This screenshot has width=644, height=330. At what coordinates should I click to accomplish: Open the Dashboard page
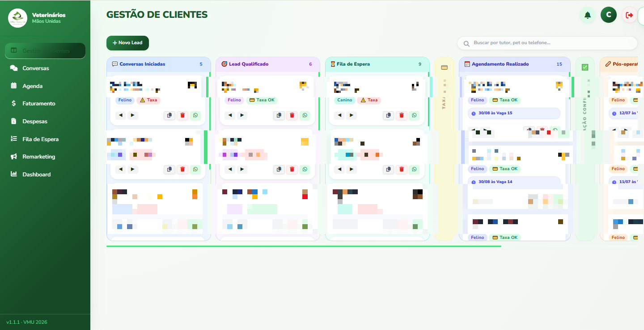(x=45, y=174)
